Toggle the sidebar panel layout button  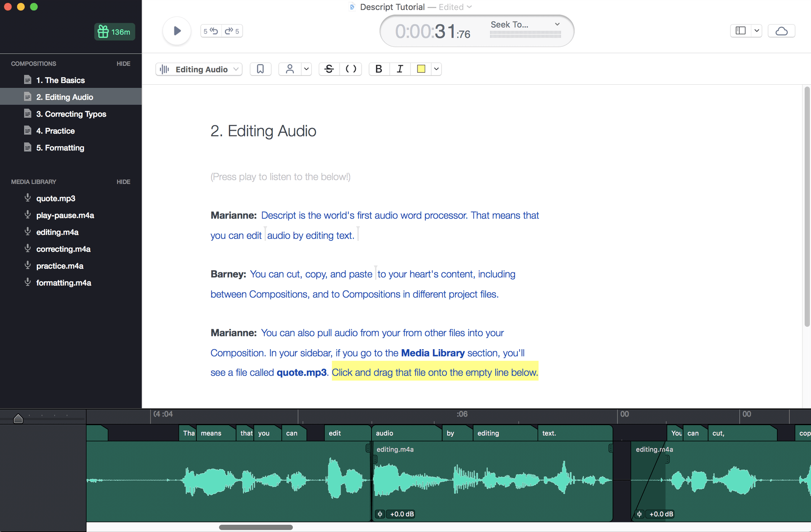(740, 31)
